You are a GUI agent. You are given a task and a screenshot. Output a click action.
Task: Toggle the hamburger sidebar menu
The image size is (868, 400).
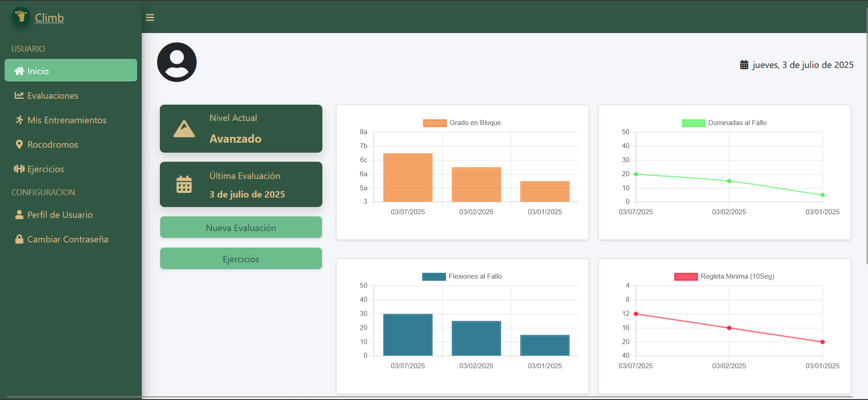coord(150,18)
